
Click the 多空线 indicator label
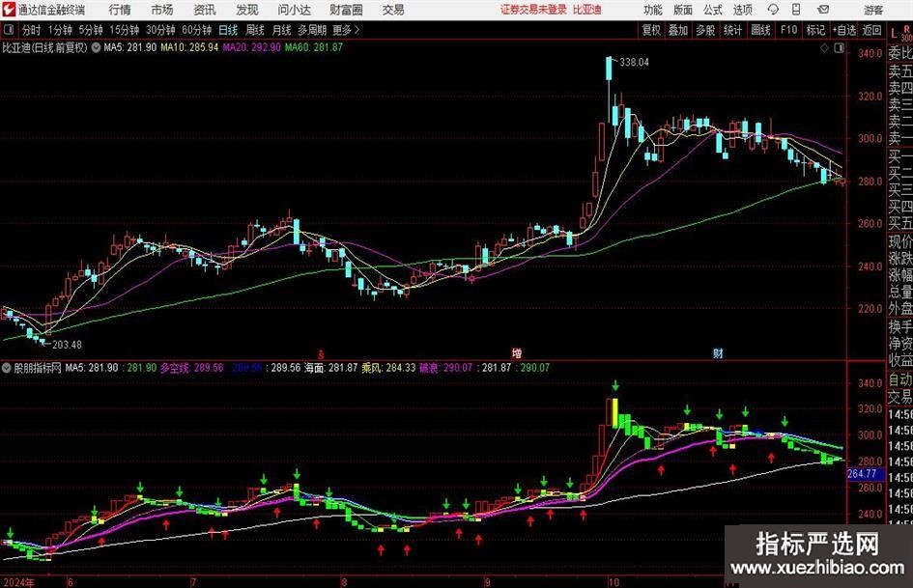pos(191,368)
